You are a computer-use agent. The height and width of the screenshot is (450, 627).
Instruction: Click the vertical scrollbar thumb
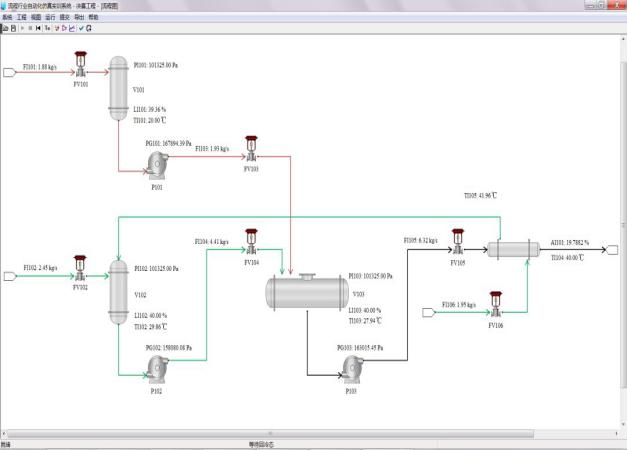point(624,224)
